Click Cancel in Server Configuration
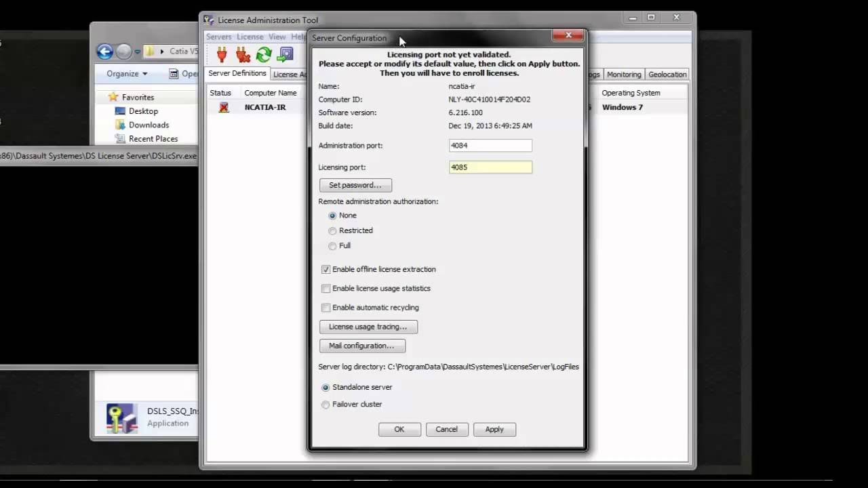Image resolution: width=868 pixels, height=488 pixels. (446, 429)
